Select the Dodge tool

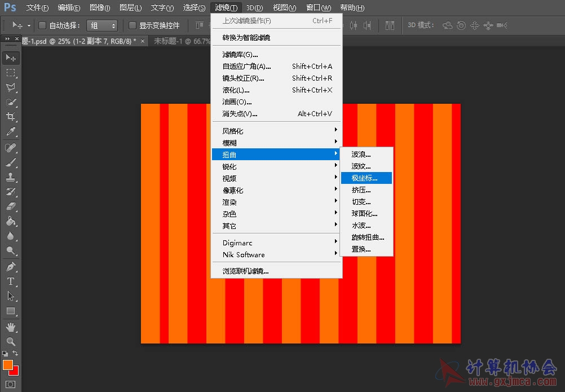coord(11,251)
